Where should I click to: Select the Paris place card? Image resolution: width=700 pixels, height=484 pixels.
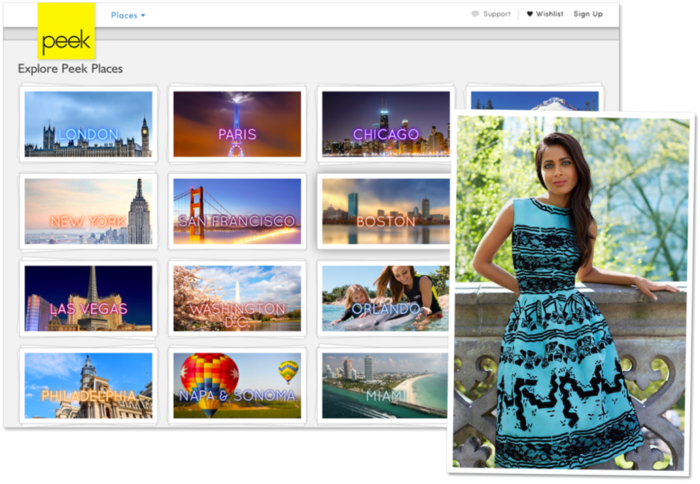coord(237,124)
